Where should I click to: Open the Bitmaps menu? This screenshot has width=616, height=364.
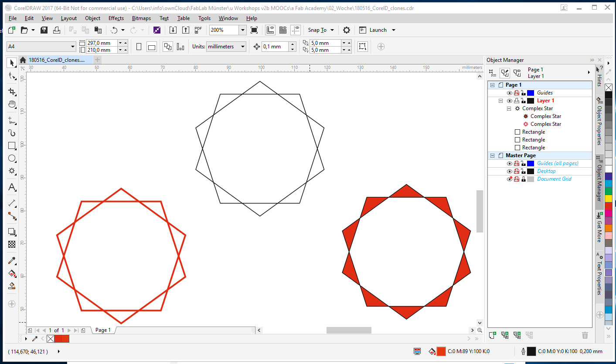tap(141, 18)
